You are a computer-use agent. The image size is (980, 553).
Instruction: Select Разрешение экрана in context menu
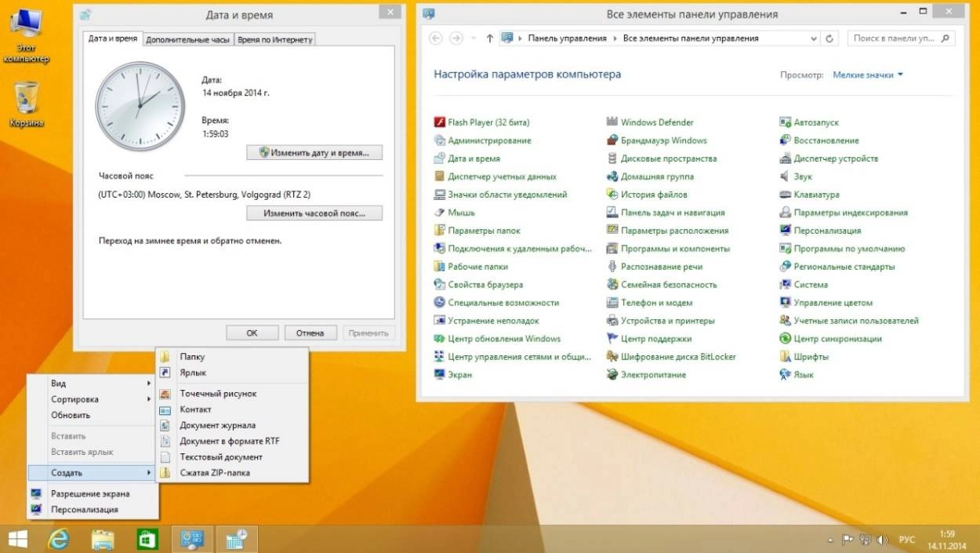click(x=91, y=494)
